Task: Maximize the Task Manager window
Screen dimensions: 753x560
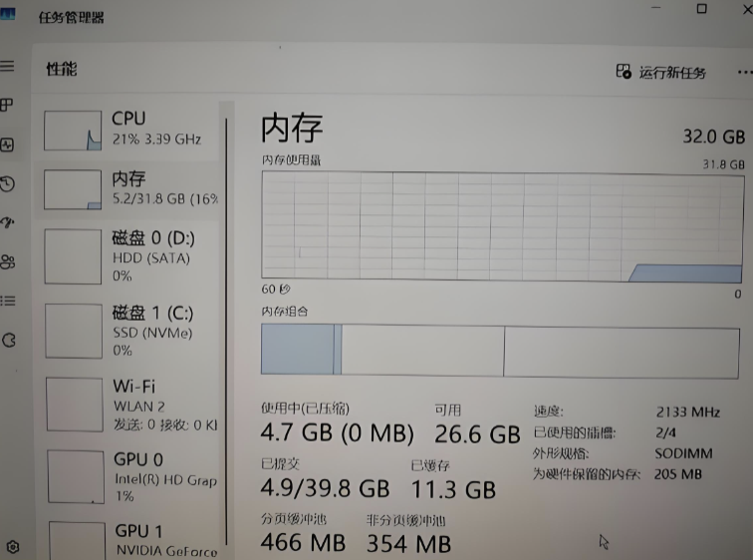Action: (701, 9)
